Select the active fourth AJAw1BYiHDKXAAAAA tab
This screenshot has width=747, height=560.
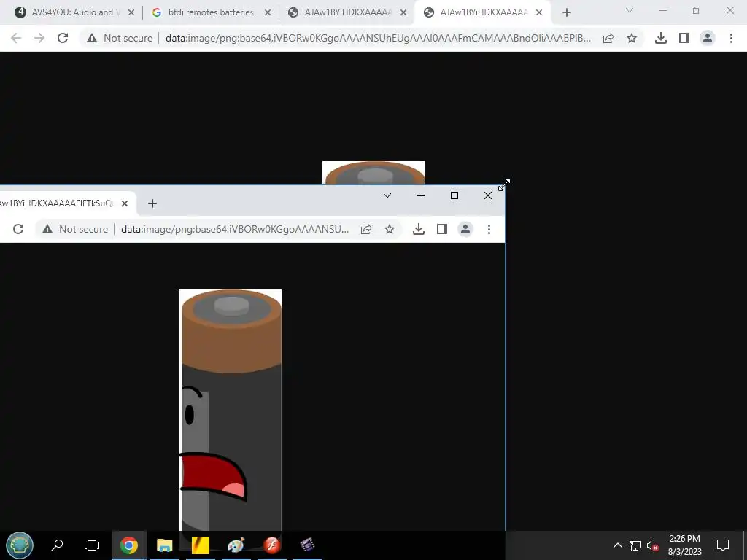483,12
